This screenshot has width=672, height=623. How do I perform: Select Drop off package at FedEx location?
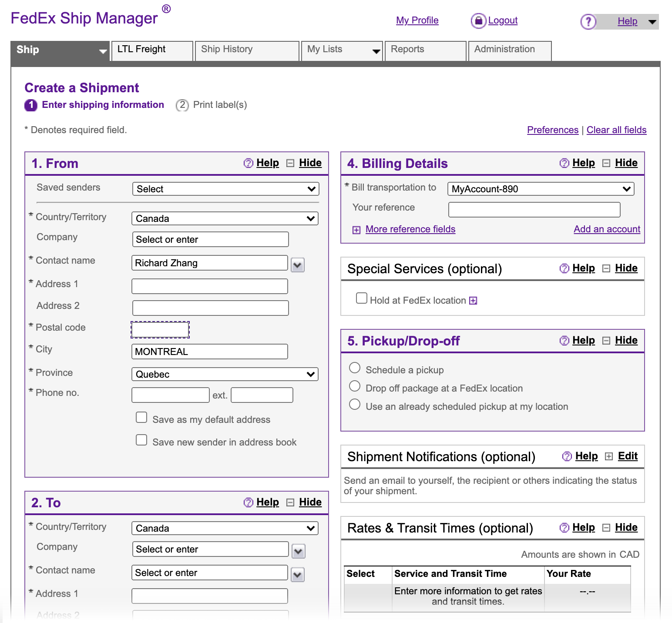pyautogui.click(x=355, y=386)
